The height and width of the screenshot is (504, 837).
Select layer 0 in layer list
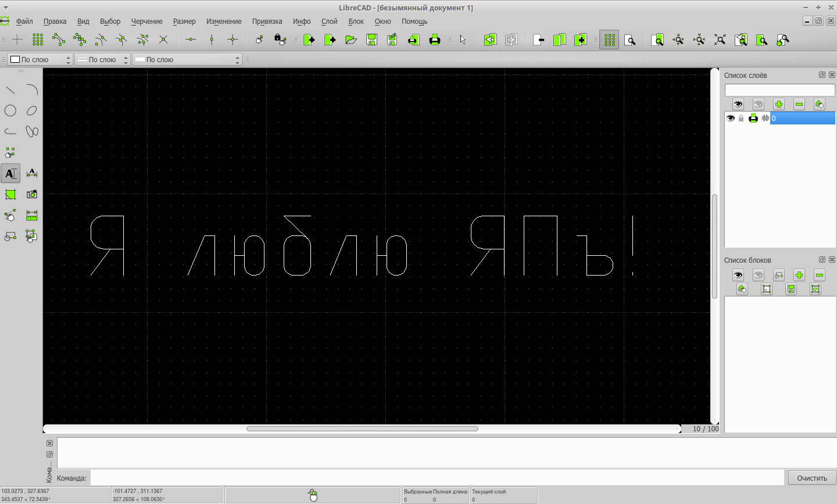[802, 118]
